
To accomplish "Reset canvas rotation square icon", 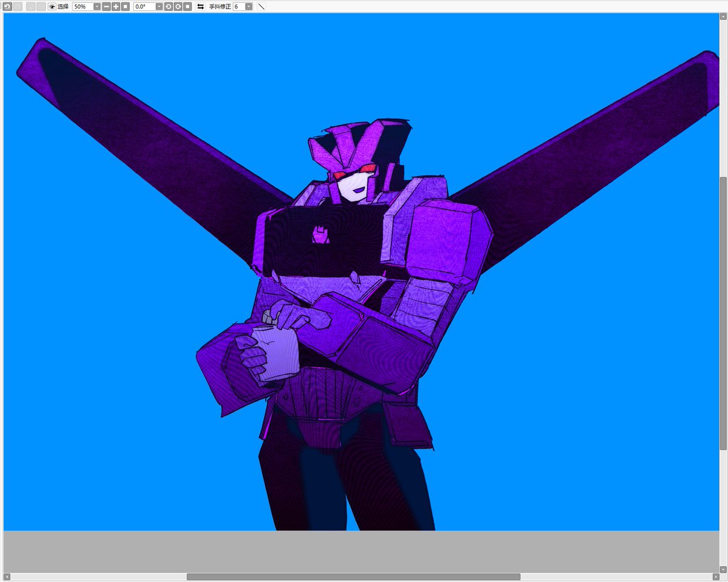I will 187,6.
